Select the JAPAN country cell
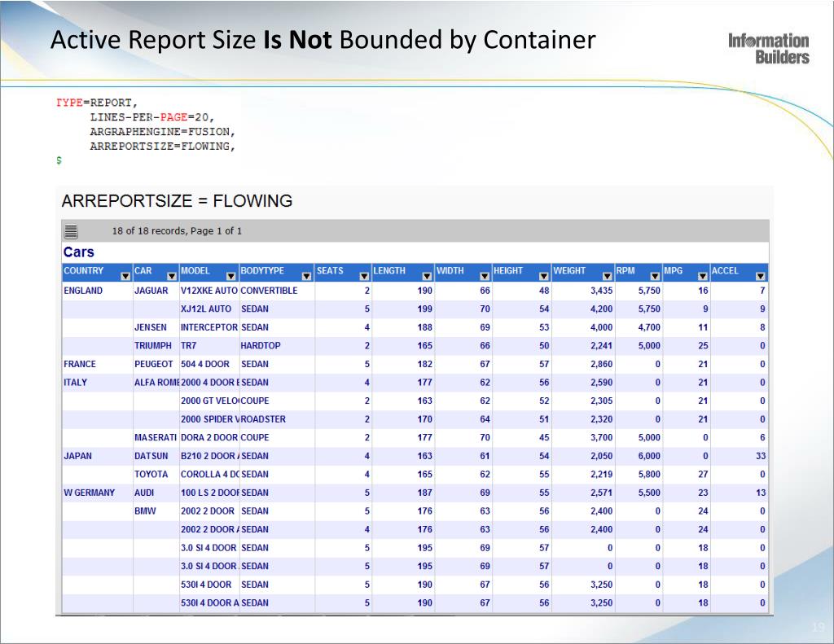The width and height of the screenshot is (834, 644). tap(77, 456)
